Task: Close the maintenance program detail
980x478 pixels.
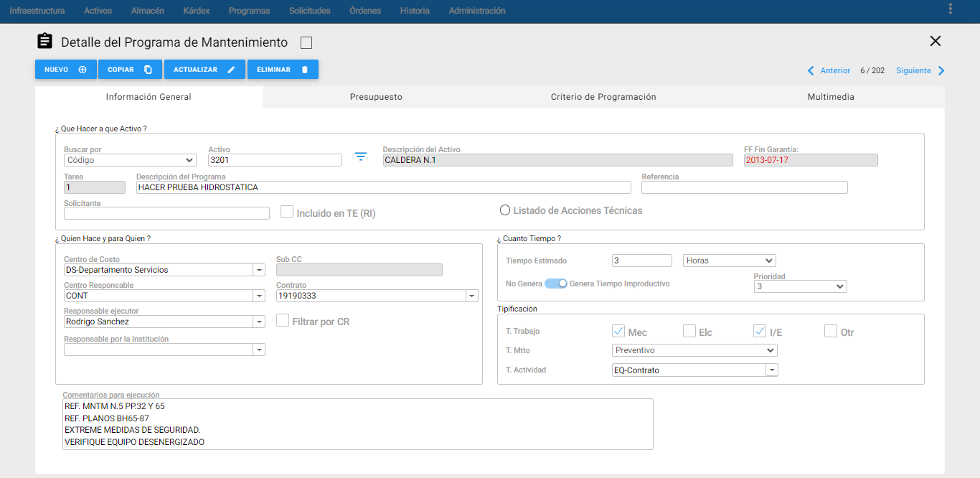Action: click(x=935, y=41)
